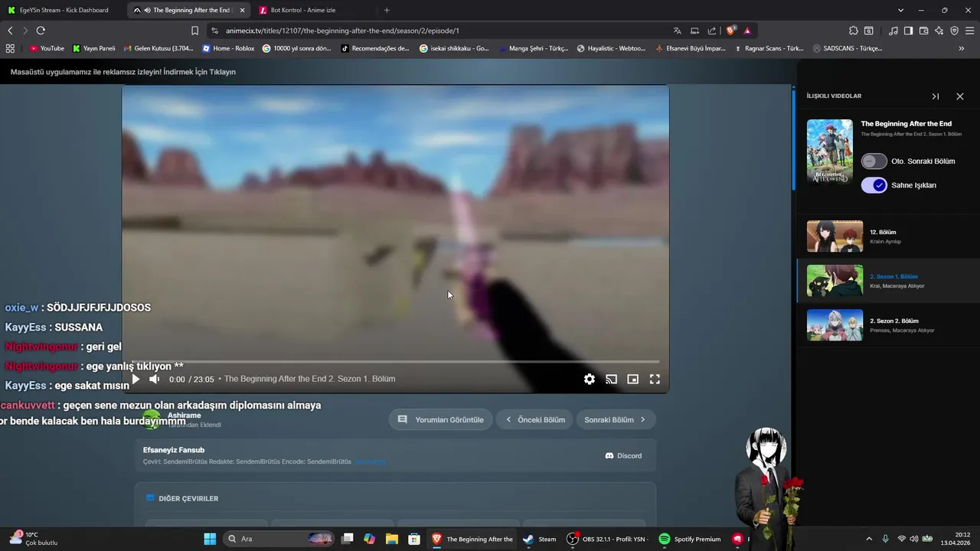Click the desktop app download banner
980x551 pixels.
pyautogui.click(x=122, y=72)
